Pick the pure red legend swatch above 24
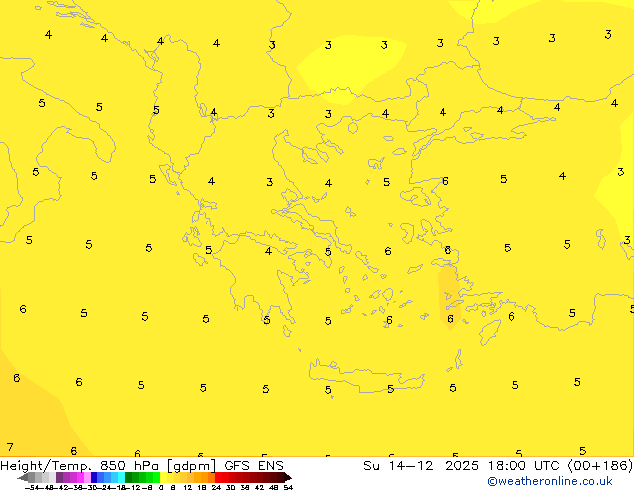 (x=218, y=477)
